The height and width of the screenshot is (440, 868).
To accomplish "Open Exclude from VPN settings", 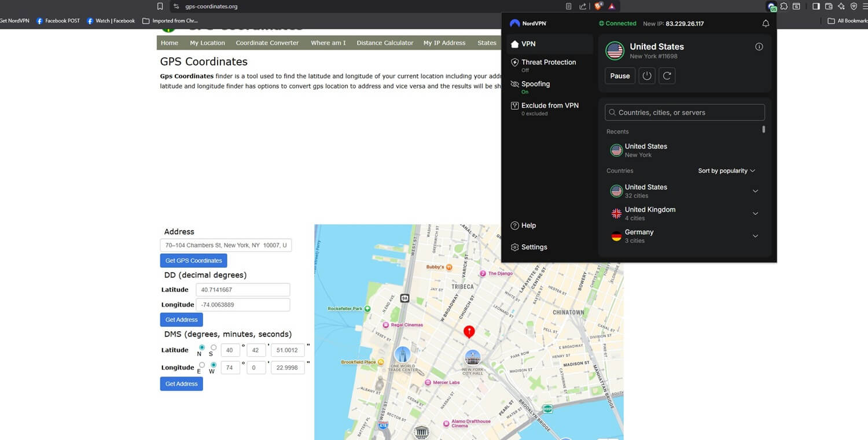I will pyautogui.click(x=549, y=105).
